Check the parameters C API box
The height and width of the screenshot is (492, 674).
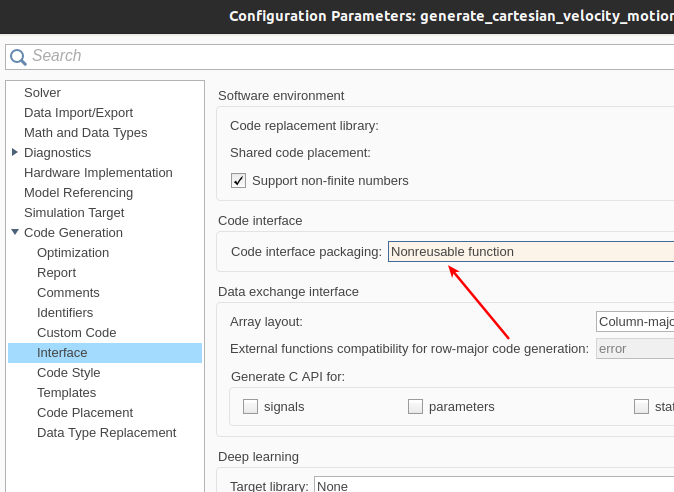coord(416,407)
